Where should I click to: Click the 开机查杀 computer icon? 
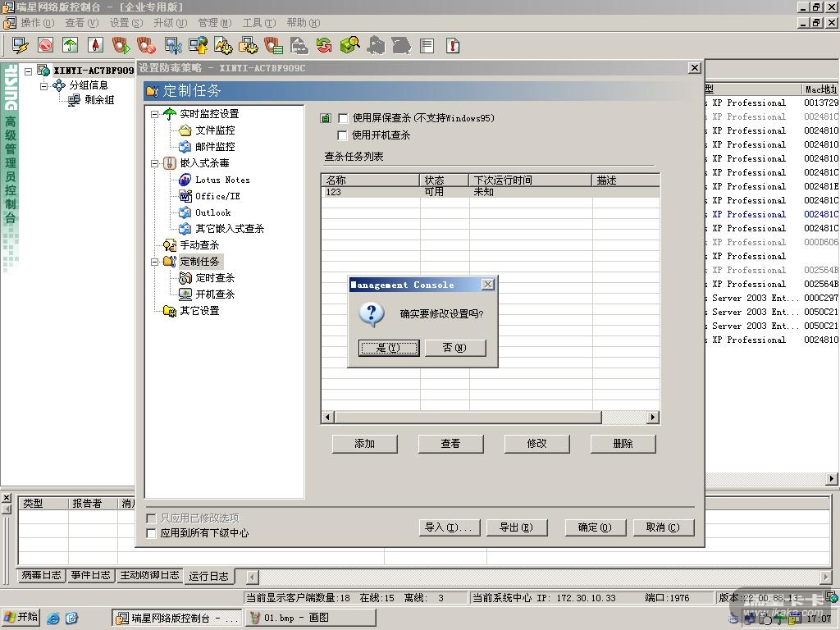[x=185, y=294]
